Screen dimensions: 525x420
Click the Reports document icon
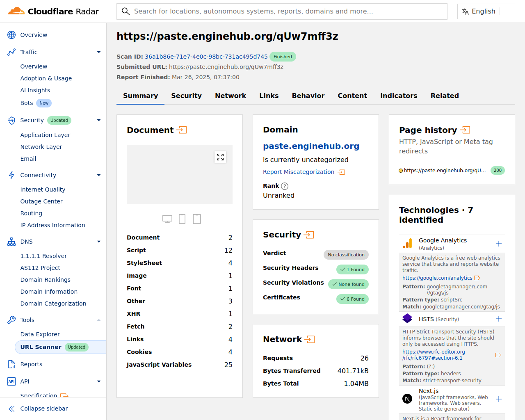pos(11,364)
